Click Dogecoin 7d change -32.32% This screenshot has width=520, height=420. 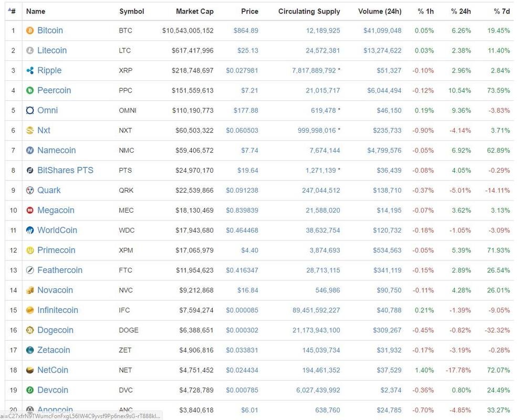(497, 330)
